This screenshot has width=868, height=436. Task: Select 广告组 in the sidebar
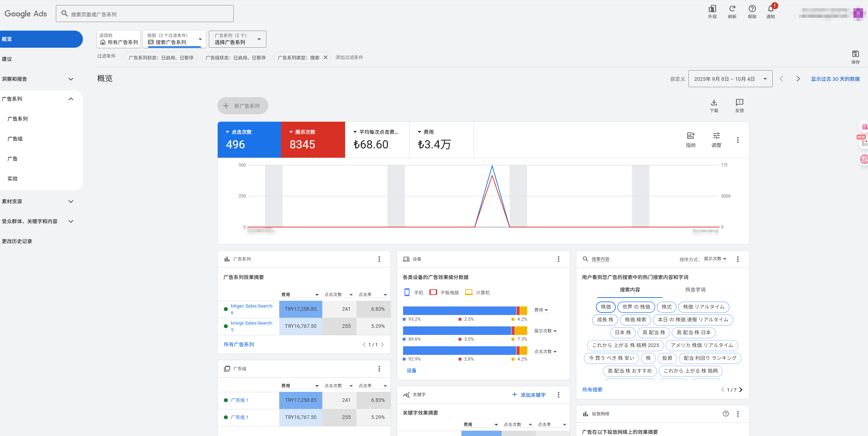coord(15,139)
